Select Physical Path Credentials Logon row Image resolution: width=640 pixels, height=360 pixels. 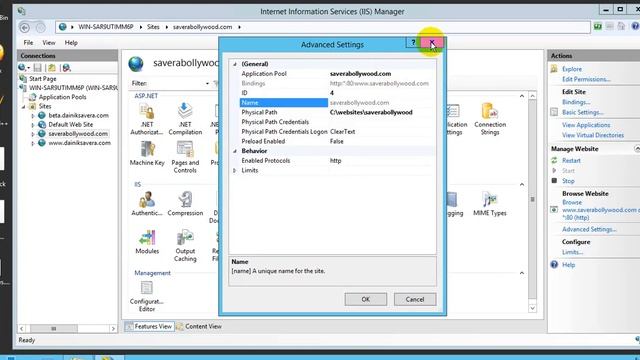[x=337, y=132]
